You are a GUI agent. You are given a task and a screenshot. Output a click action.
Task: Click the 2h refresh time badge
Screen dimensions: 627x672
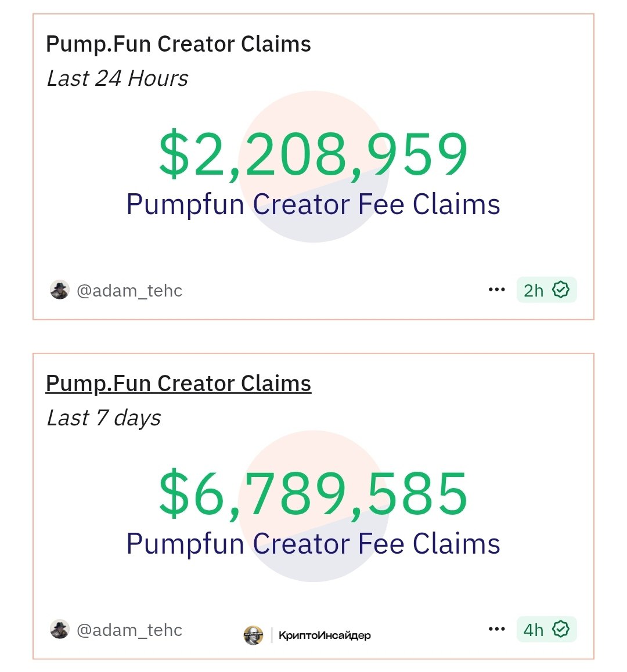click(x=546, y=290)
